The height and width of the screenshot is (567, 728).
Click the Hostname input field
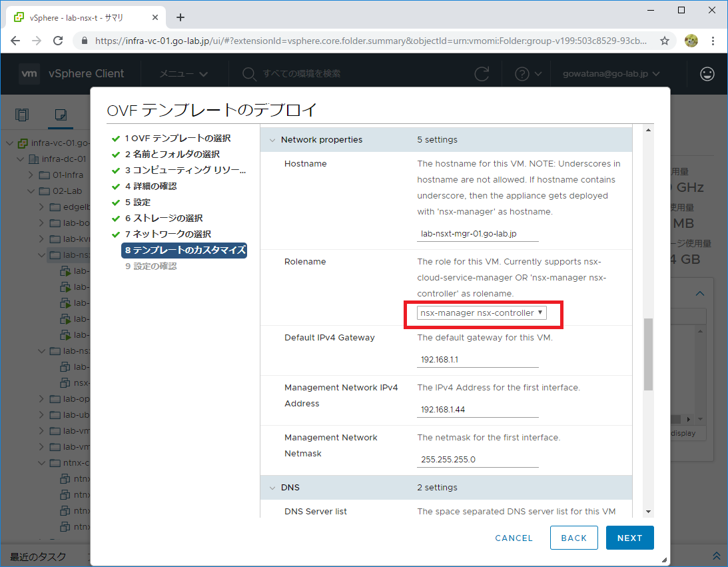click(478, 234)
